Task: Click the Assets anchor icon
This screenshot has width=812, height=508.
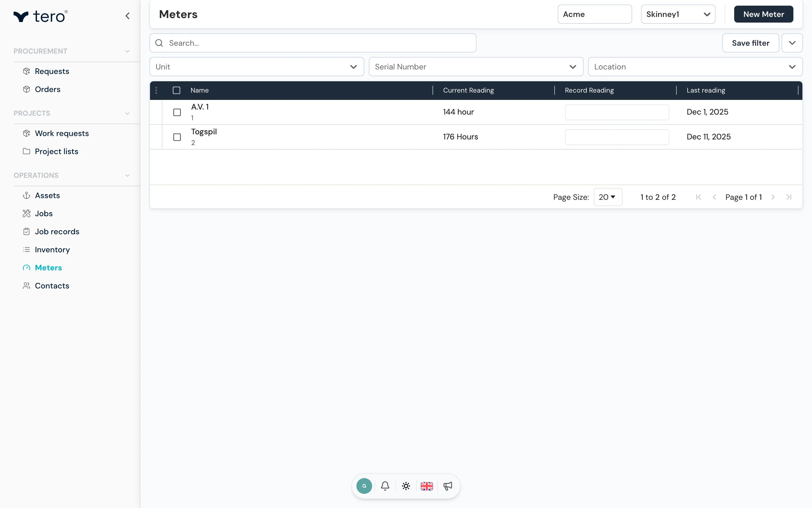Action: (x=27, y=196)
